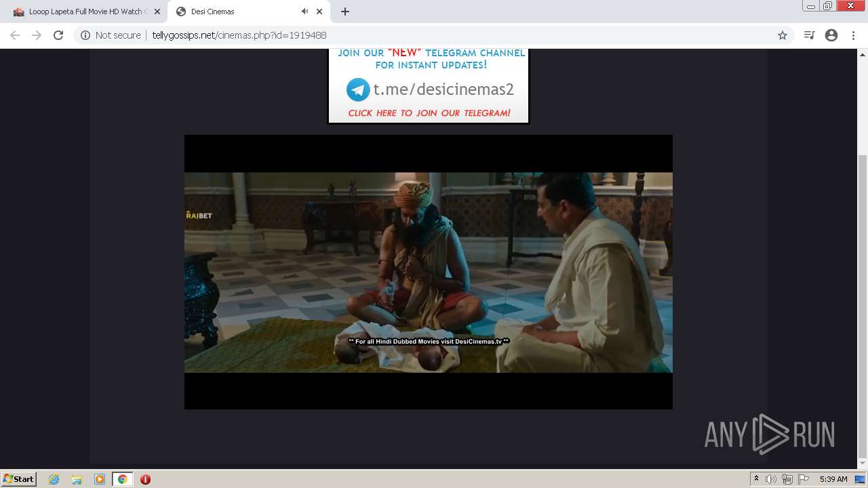
Task: Open the Chrome profile account icon
Action: pyautogui.click(x=831, y=35)
